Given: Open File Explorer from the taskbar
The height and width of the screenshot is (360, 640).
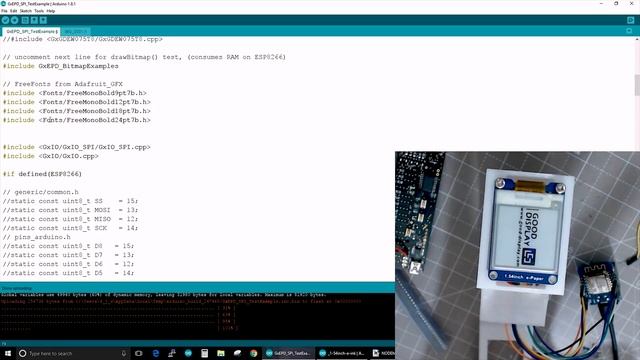Looking at the screenshot, I should point(221,353).
